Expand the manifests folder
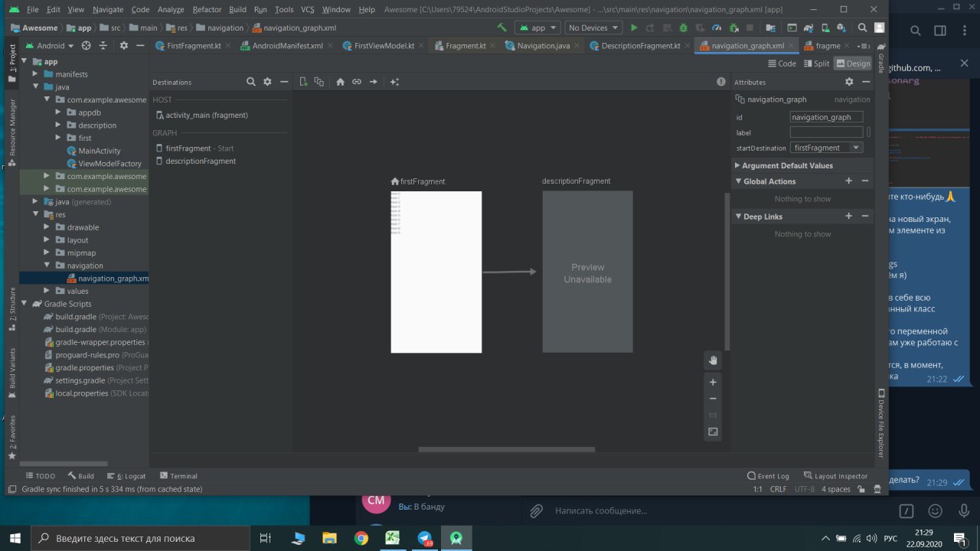The image size is (980, 551). tap(36, 74)
